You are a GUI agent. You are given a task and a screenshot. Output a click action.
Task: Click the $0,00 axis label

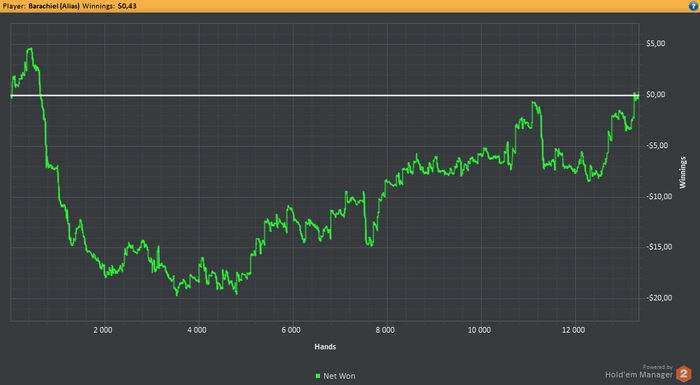click(655, 94)
